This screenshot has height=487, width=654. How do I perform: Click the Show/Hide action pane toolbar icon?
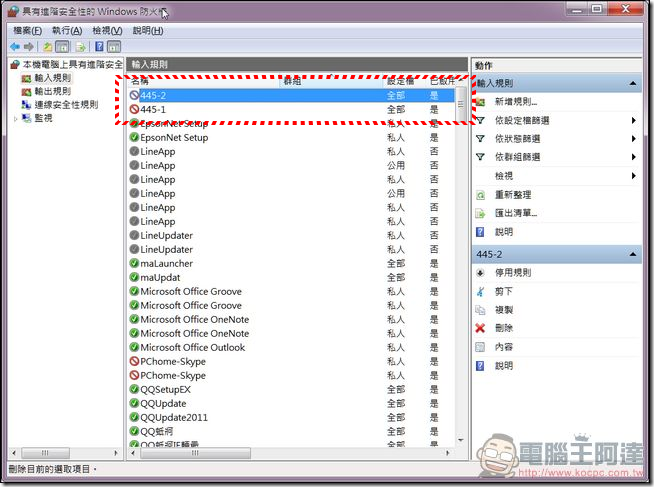click(x=114, y=47)
